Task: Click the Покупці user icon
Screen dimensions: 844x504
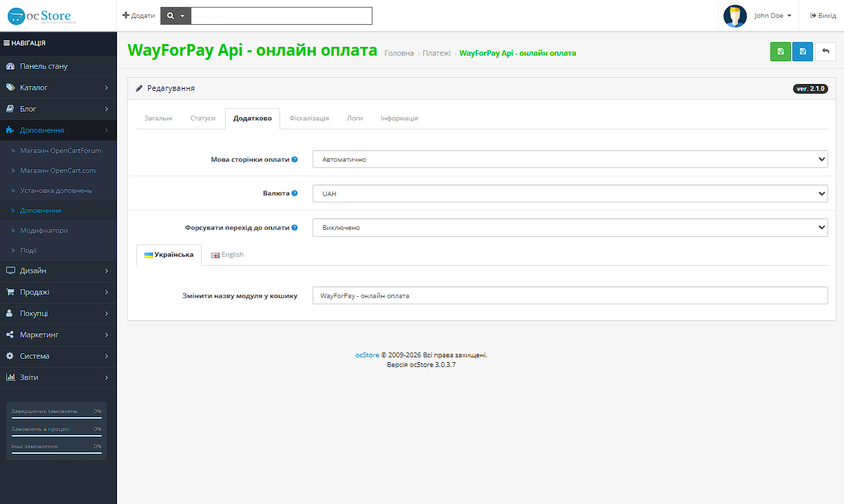Action: click(x=10, y=313)
